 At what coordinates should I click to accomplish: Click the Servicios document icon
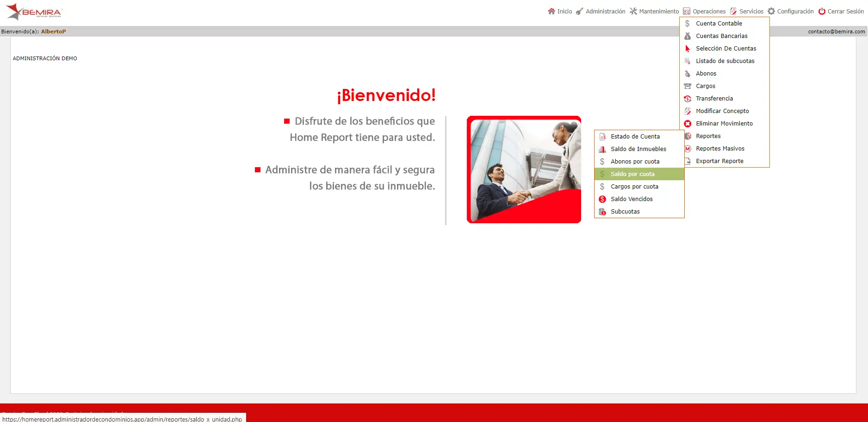(733, 11)
